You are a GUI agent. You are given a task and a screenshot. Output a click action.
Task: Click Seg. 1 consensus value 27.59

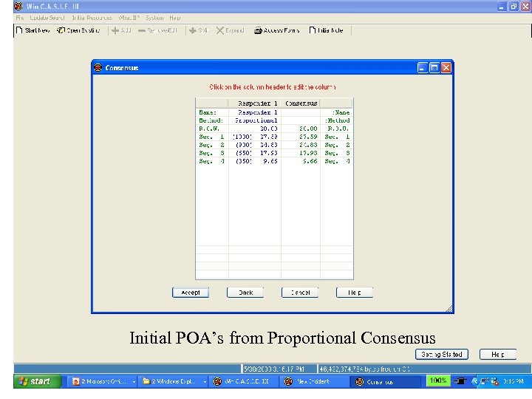[x=301, y=137]
